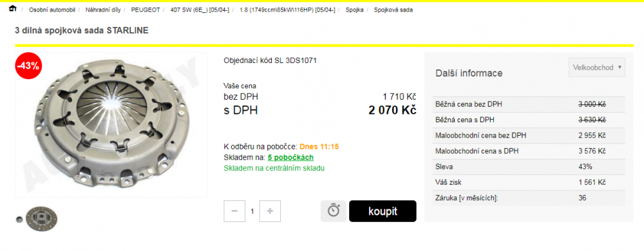Click the 1 710 Kč price without VAT

(399, 97)
